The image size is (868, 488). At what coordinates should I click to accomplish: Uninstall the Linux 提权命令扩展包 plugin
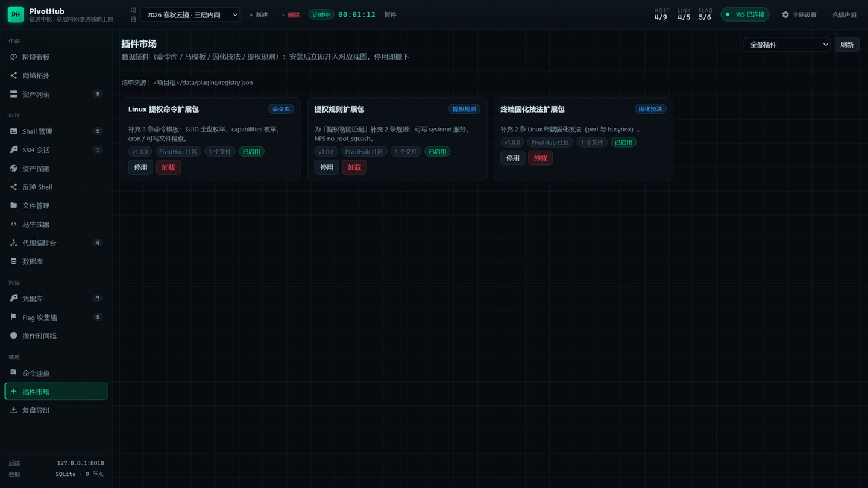(168, 167)
